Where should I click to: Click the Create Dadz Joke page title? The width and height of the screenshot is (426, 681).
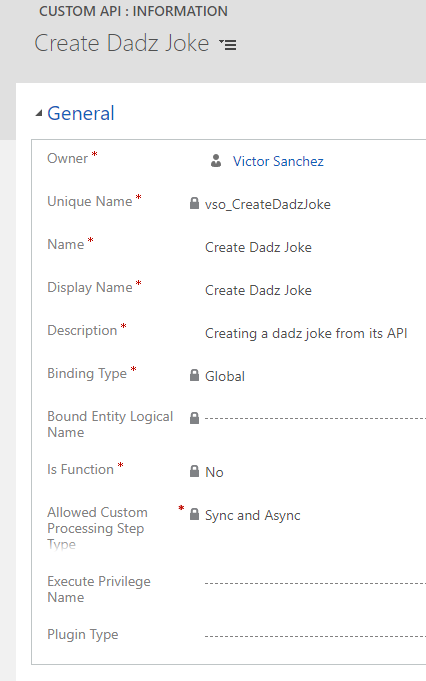tap(122, 43)
